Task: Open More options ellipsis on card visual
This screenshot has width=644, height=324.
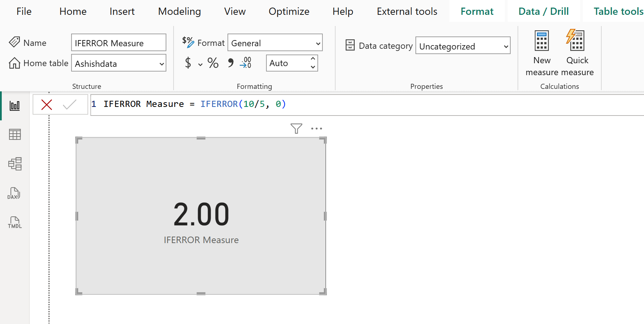Action: pos(316,129)
